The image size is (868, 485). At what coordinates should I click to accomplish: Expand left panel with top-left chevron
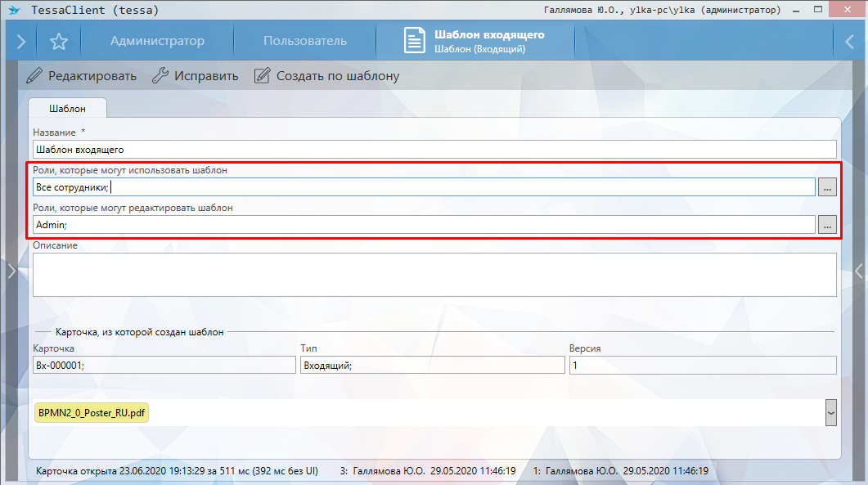(21, 41)
